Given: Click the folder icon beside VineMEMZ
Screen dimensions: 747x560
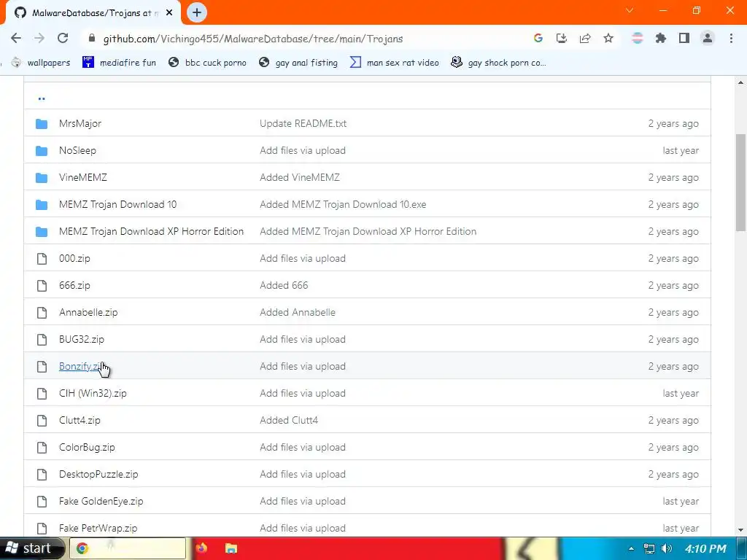Looking at the screenshot, I should 42,178.
